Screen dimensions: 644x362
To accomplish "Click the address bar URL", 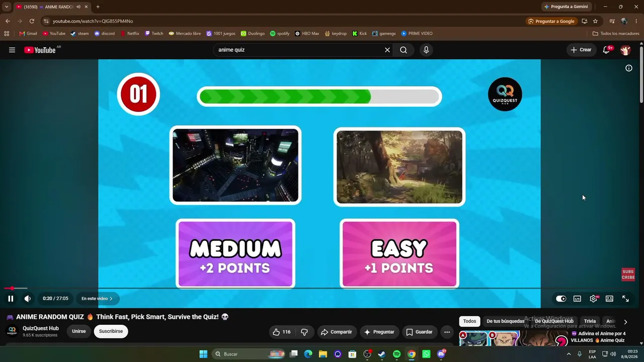I will [x=93, y=21].
